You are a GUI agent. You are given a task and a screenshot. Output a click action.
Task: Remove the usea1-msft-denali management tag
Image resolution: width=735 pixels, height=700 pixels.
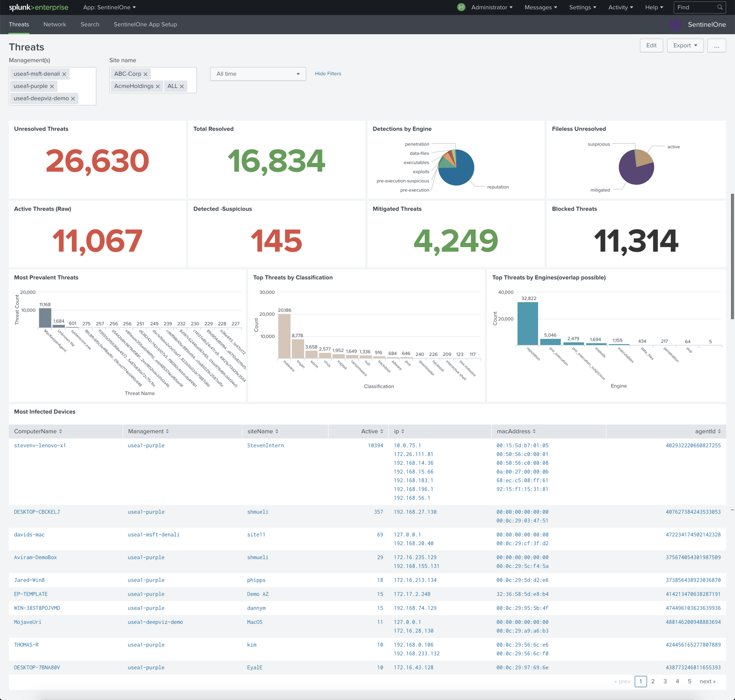tap(64, 74)
